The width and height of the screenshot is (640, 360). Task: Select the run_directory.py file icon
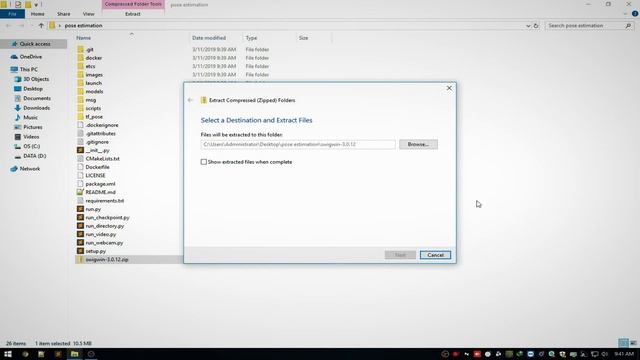tap(80, 226)
